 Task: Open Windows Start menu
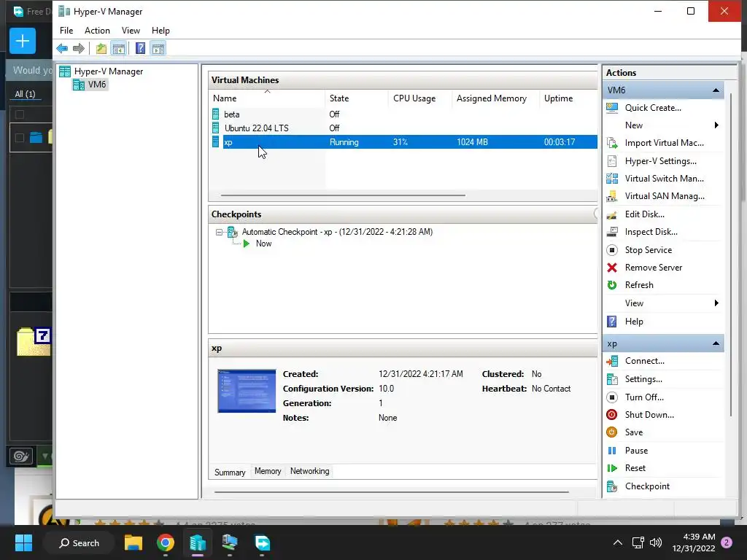click(x=23, y=542)
